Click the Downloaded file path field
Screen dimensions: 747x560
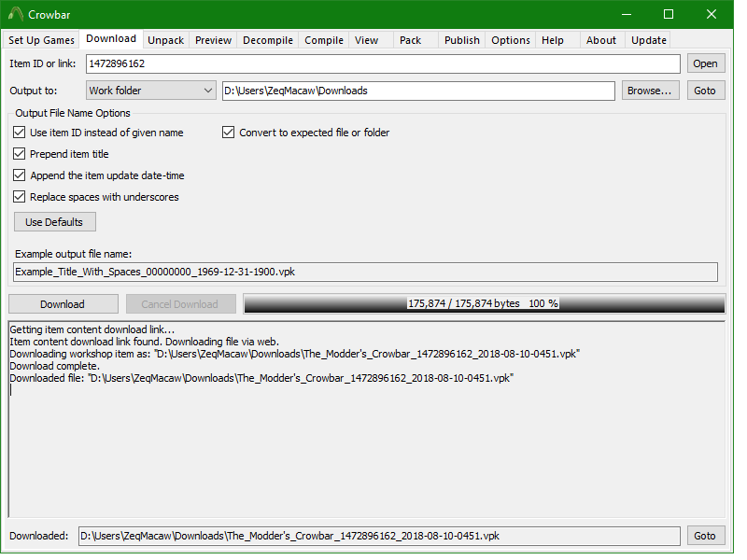[379, 536]
